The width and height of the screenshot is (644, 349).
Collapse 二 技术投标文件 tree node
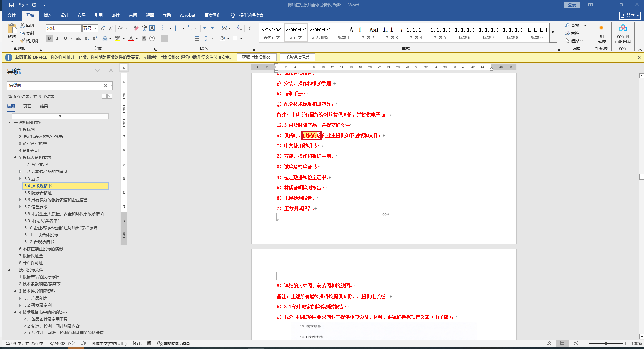pos(9,270)
